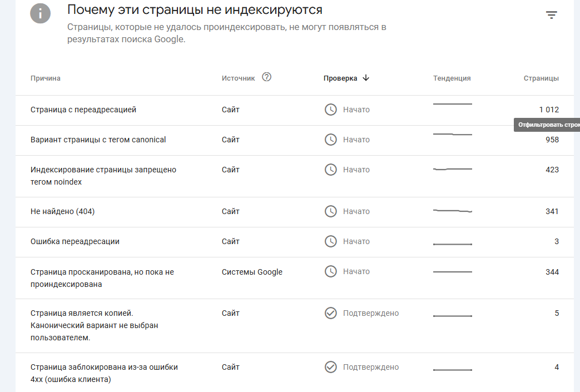Sort by Проверка column arrow
Viewport: 580px width, 392px height.
click(365, 78)
